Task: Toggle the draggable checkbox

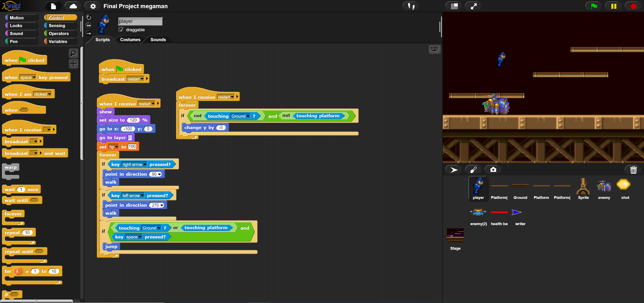Action: click(x=121, y=30)
